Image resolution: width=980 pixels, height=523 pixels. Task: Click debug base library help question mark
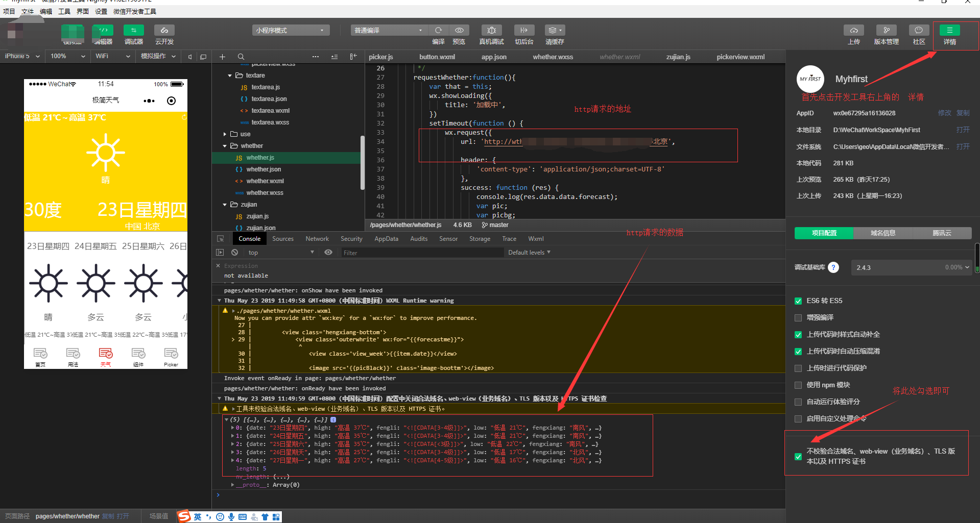[x=833, y=267]
